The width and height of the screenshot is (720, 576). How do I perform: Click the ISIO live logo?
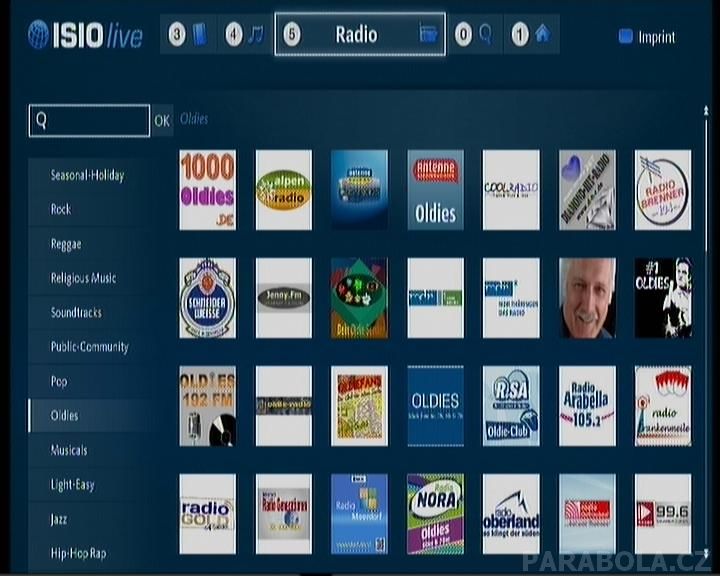85,35
